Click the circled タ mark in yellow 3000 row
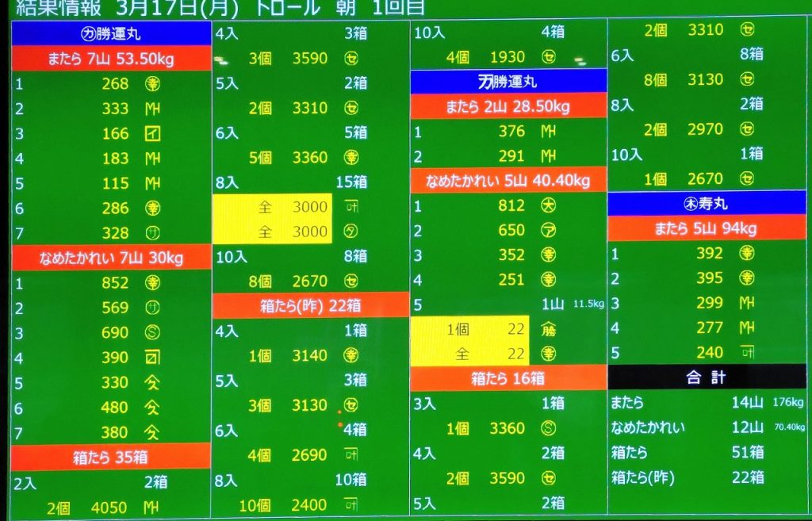The width and height of the screenshot is (812, 521). click(351, 232)
